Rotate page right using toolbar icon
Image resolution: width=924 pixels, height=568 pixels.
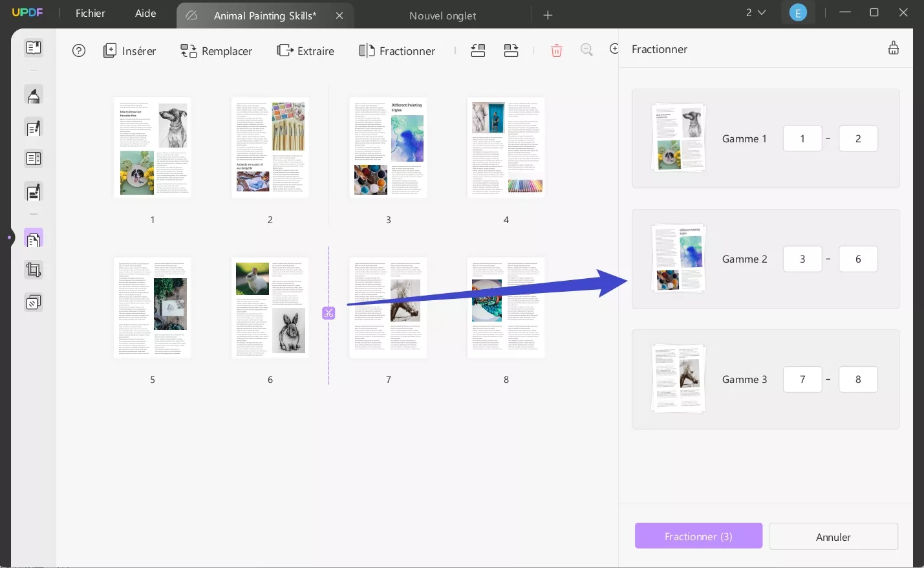tap(511, 50)
